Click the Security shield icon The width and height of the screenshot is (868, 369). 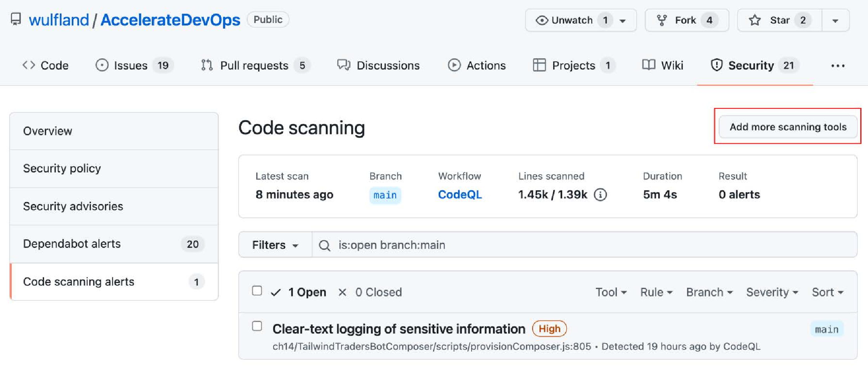coord(717,65)
